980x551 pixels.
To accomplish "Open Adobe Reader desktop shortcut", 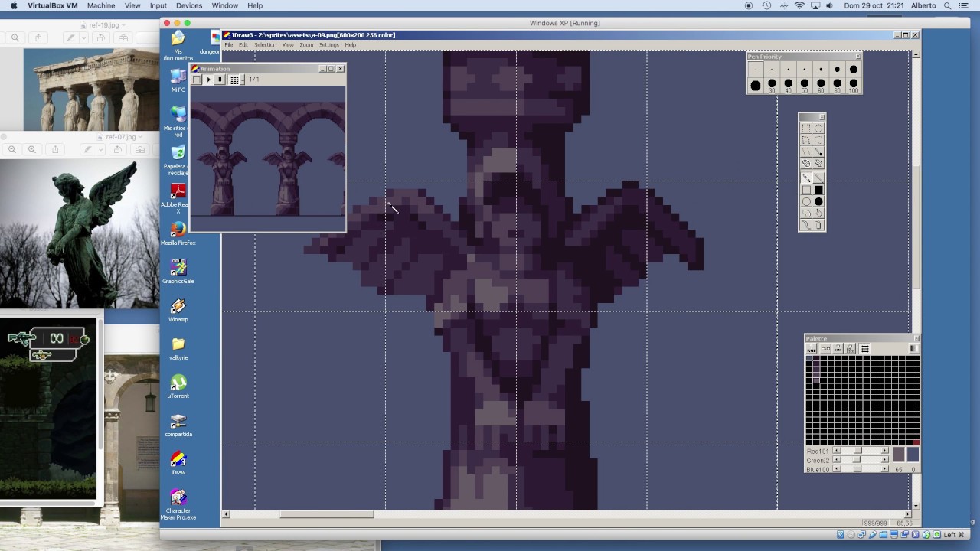I will point(178,197).
